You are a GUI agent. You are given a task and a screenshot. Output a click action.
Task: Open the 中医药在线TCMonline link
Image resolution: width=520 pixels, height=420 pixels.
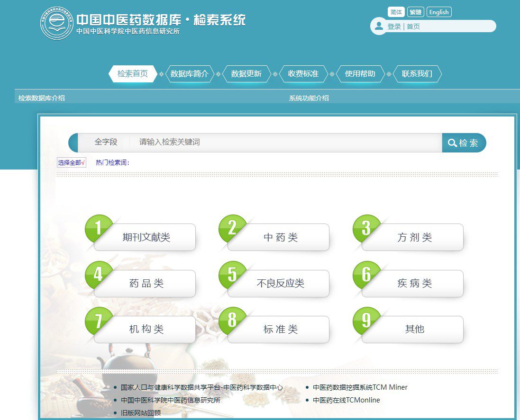coord(346,400)
